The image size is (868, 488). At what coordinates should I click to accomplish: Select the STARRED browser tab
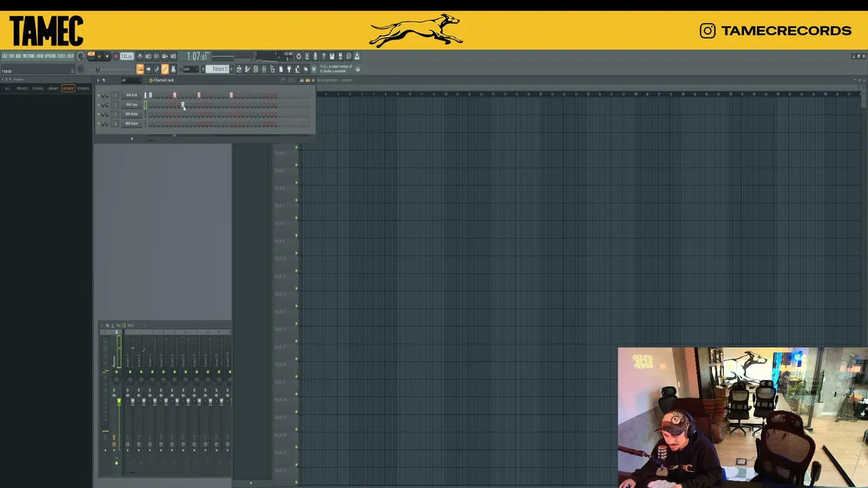coord(83,88)
